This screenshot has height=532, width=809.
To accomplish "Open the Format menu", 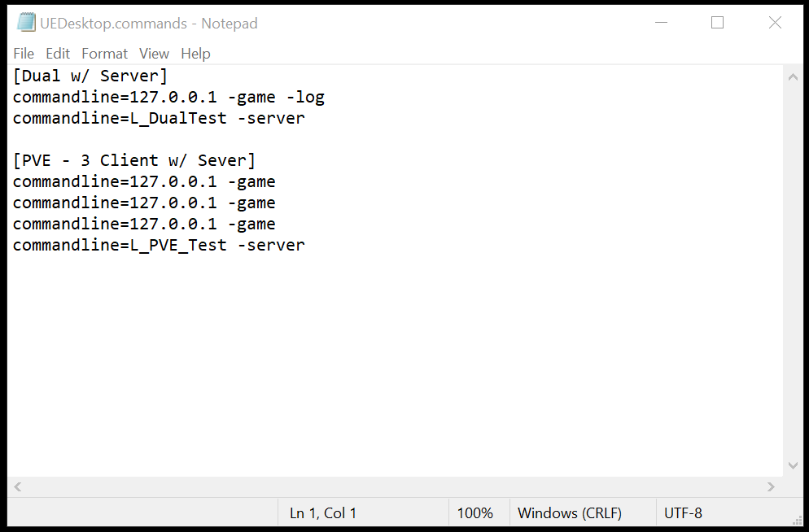I will pyautogui.click(x=104, y=54).
